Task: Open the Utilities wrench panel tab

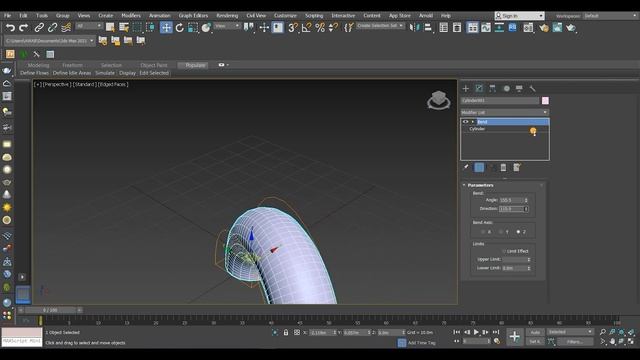Action: pos(532,89)
